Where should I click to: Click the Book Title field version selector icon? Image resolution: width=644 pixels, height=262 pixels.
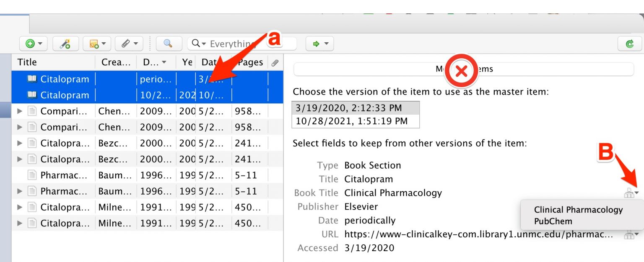pos(629,193)
